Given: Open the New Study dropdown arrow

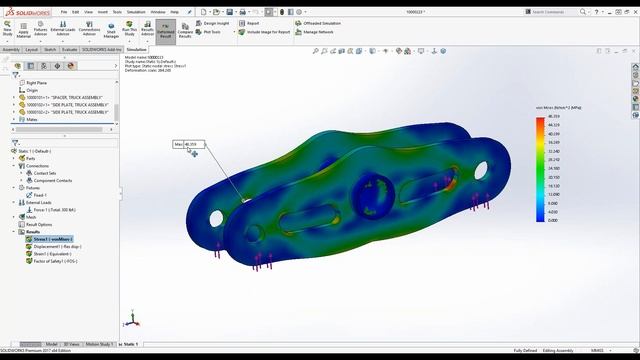Looking at the screenshot, I should (x=7, y=41).
